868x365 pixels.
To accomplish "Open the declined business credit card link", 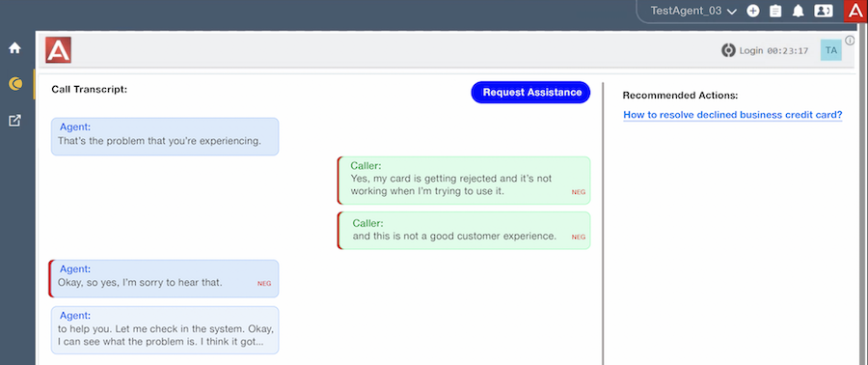I will [x=732, y=115].
